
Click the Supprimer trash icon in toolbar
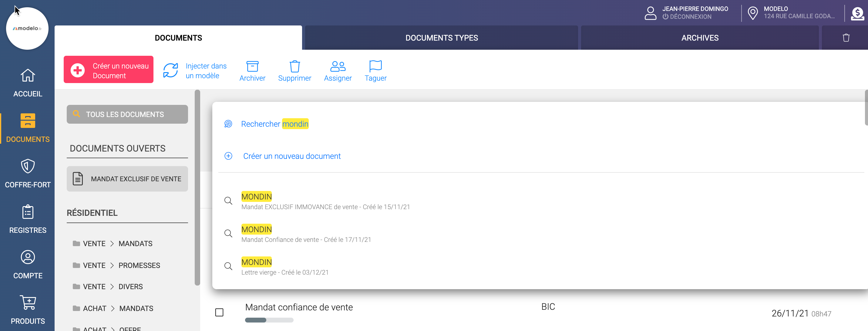point(294,66)
